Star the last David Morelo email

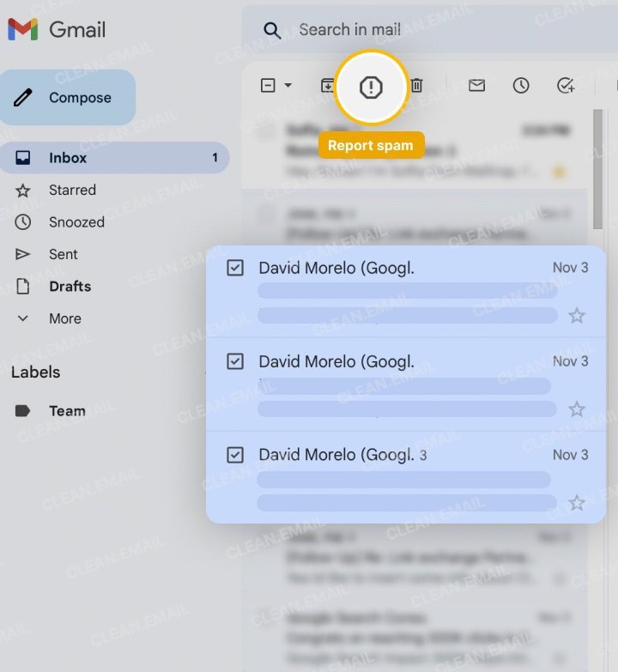point(577,502)
